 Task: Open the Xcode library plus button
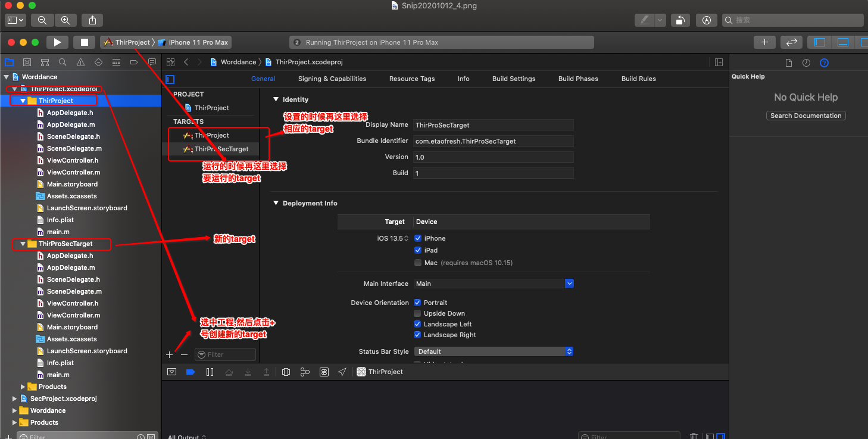(x=764, y=42)
